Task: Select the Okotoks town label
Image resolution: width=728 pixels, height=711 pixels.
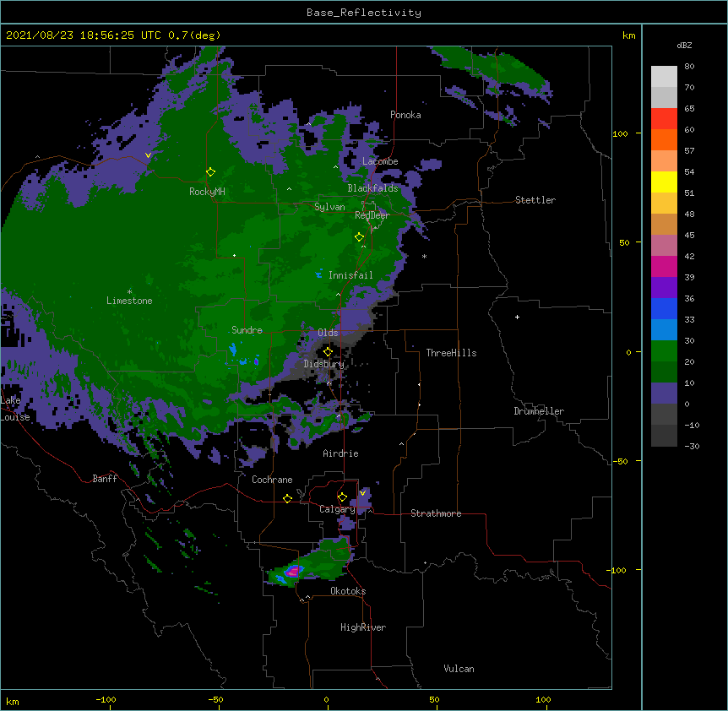Action: (x=348, y=591)
